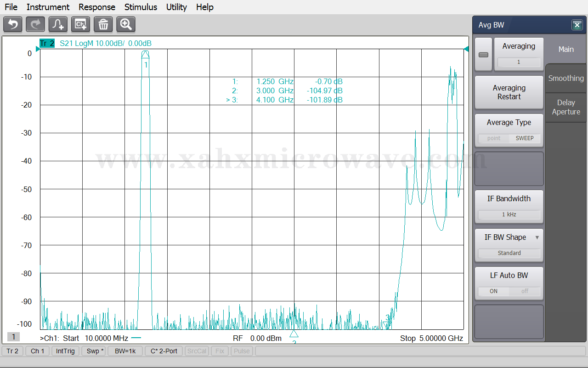Toggle LF Auto BW on/off
This screenshot has width=588, height=368.
(509, 291)
